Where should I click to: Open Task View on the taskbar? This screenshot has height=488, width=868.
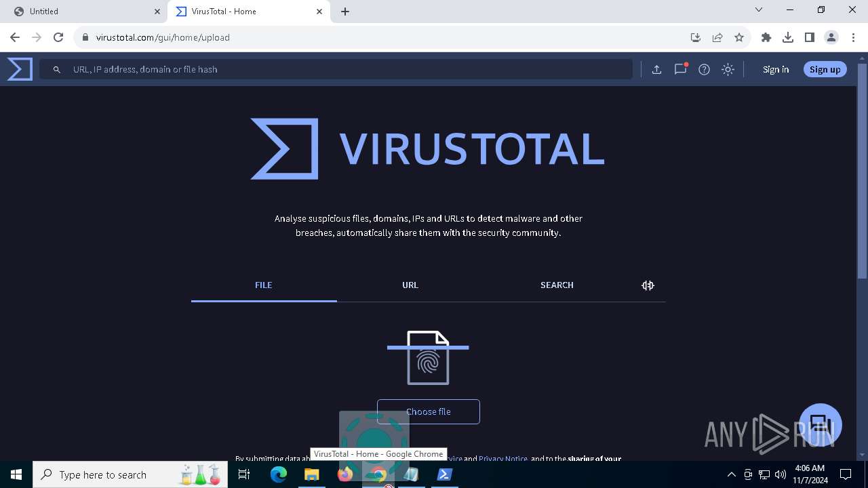pos(244,474)
